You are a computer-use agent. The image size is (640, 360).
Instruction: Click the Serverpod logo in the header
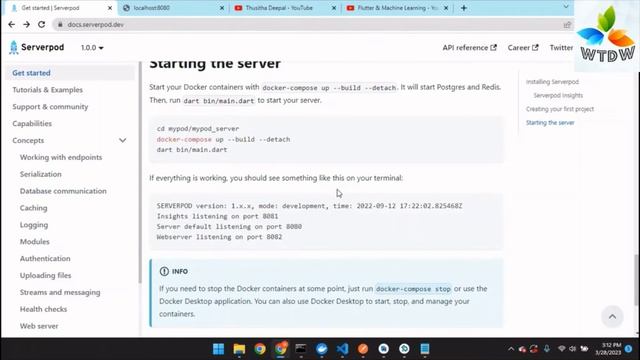37,47
